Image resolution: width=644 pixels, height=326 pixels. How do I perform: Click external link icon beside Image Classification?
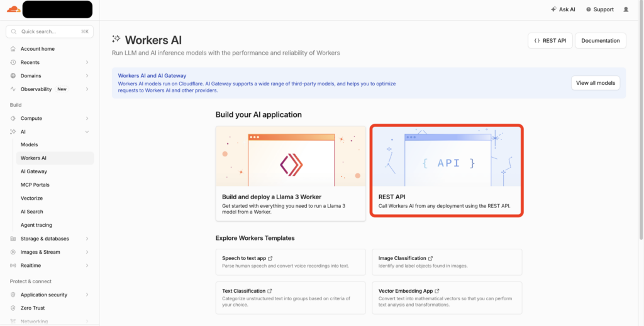click(430, 258)
